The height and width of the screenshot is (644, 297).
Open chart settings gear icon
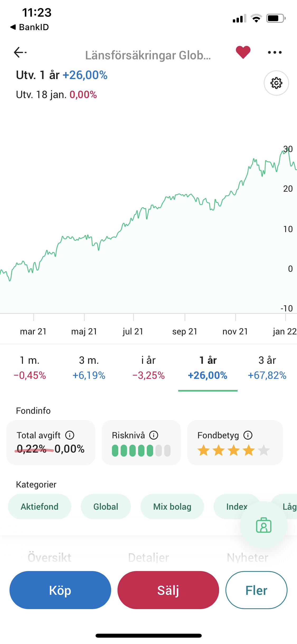point(276,83)
